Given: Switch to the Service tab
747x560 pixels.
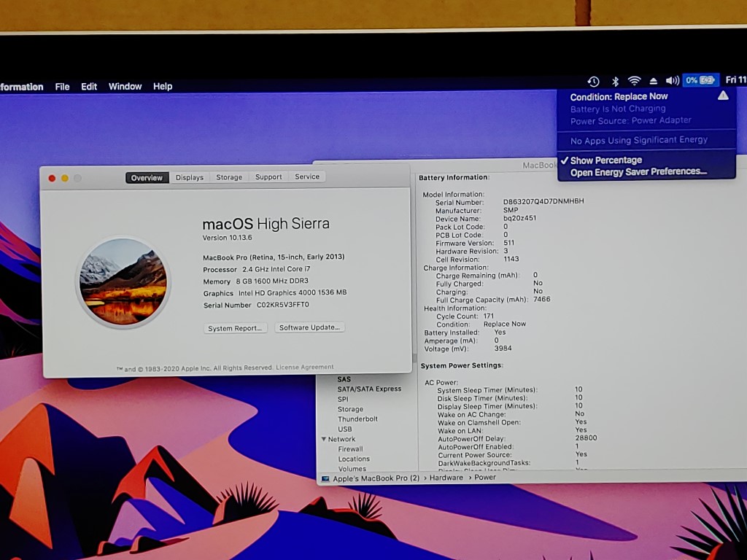Looking at the screenshot, I should coord(307,176).
